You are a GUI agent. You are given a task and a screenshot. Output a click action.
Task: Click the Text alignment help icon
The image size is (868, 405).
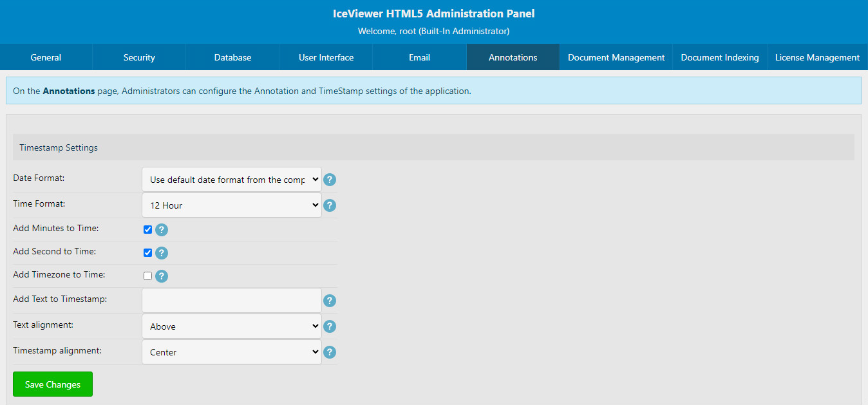(330, 326)
